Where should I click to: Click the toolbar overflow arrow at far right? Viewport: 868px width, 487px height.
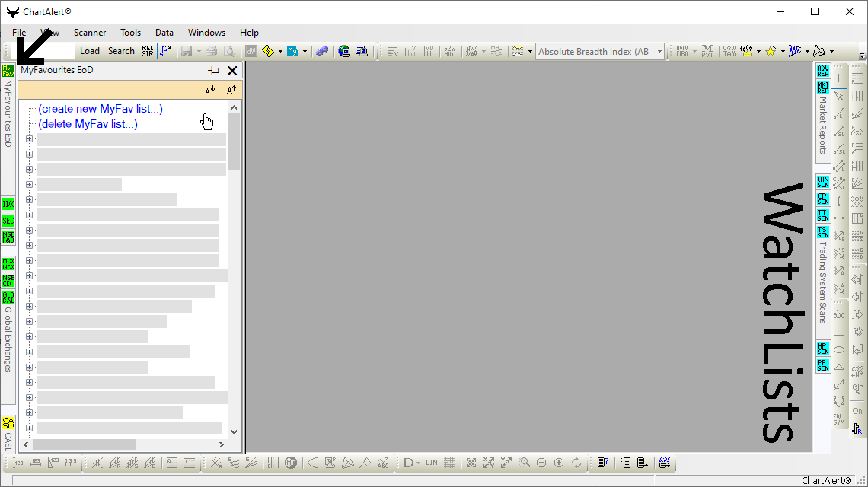862,56
